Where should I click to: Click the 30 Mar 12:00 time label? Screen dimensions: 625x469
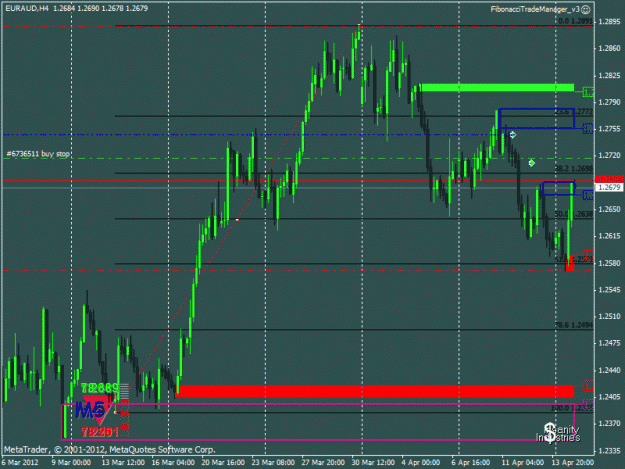click(x=373, y=462)
